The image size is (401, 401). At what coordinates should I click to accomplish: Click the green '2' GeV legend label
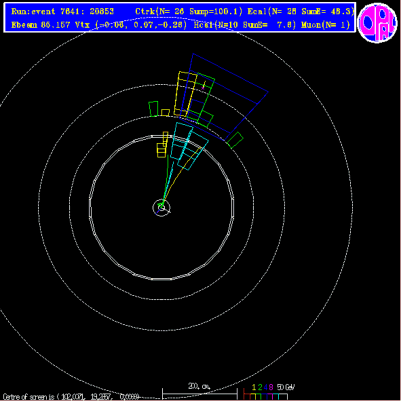(260, 387)
